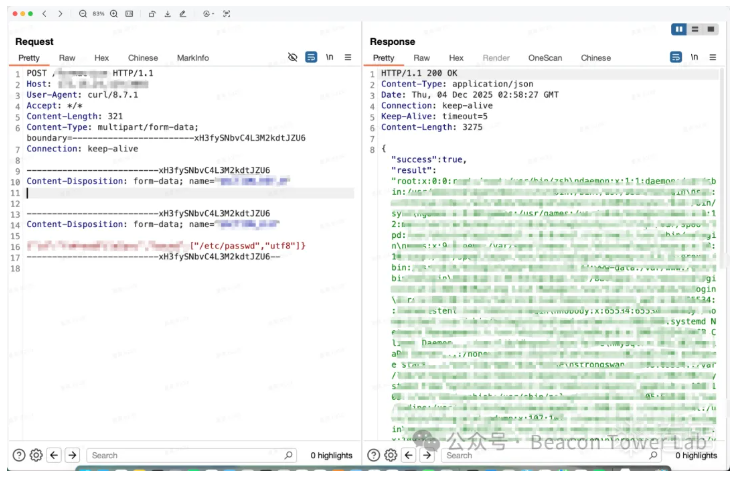Open the Response panel hamburger menu
The width and height of the screenshot is (736, 478).
coord(713,57)
